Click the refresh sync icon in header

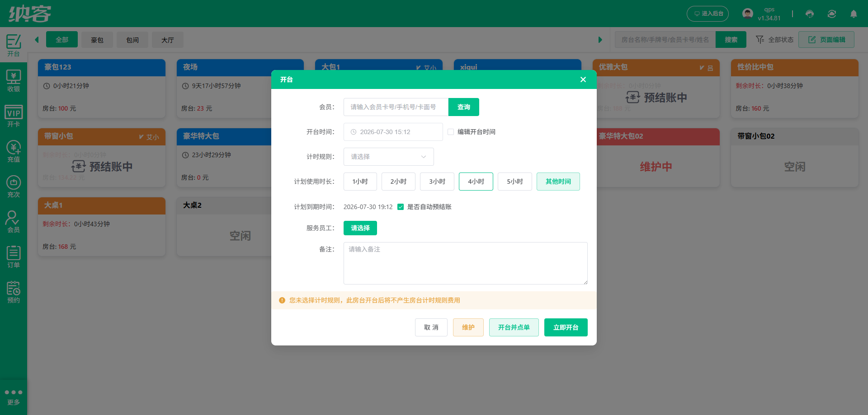(832, 14)
